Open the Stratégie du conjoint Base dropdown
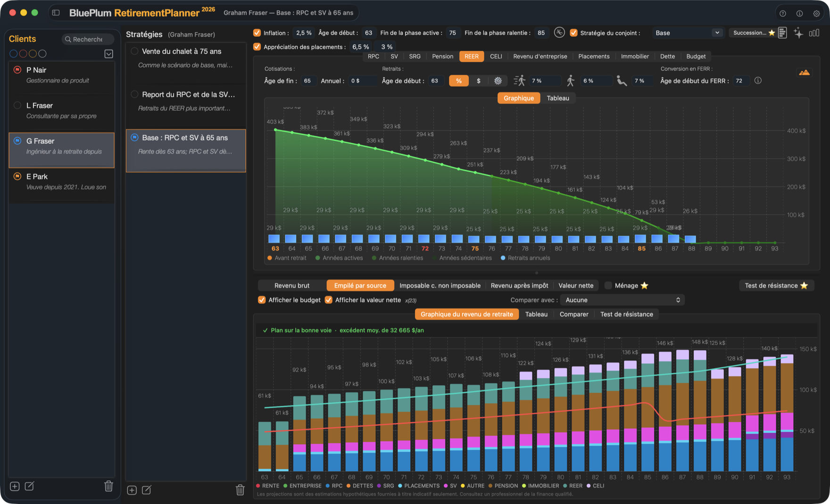830x504 pixels. [x=688, y=33]
